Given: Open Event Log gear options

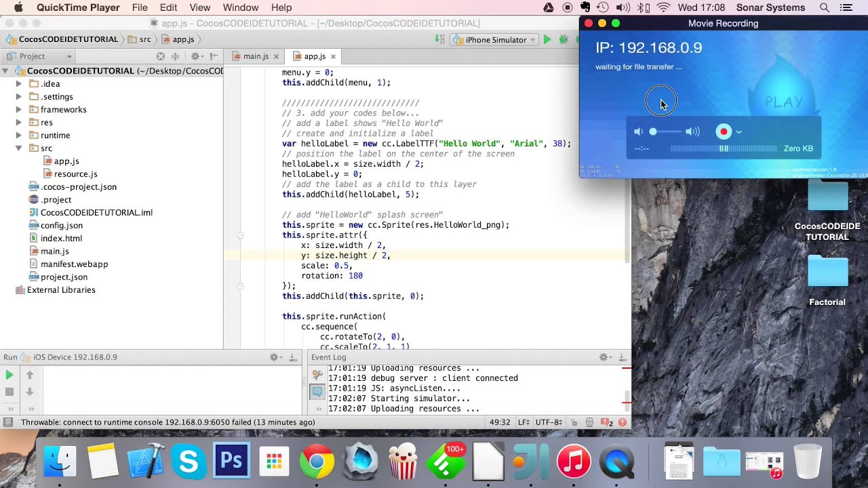Looking at the screenshot, I should (604, 357).
